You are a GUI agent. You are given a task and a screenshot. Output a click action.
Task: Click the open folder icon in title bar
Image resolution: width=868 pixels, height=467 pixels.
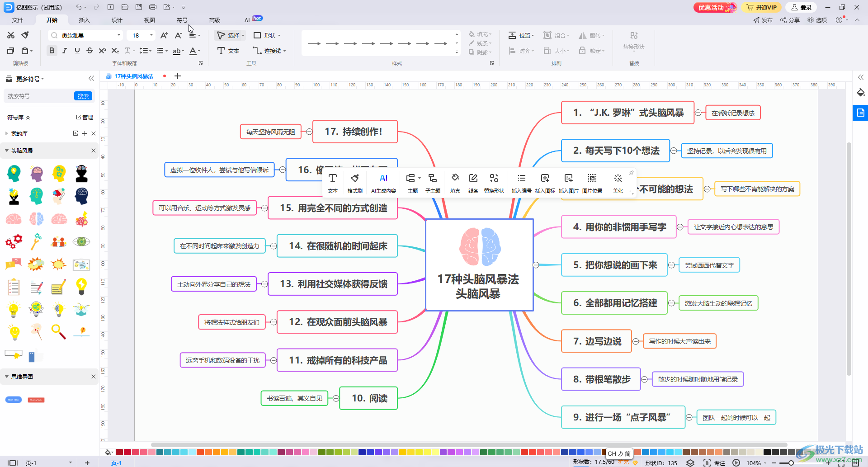coord(125,7)
